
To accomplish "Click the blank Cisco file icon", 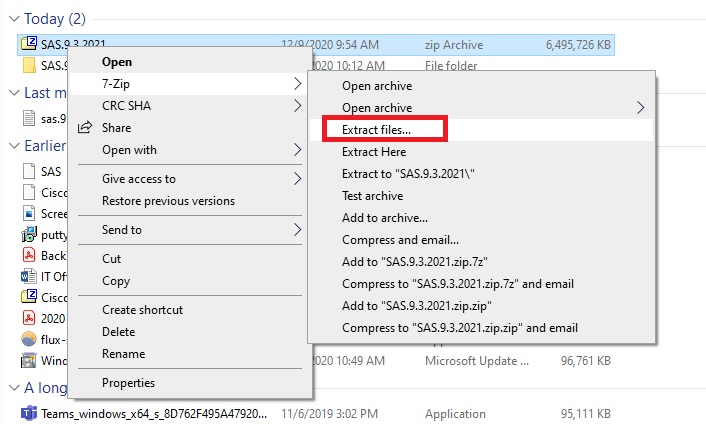I will (29, 192).
